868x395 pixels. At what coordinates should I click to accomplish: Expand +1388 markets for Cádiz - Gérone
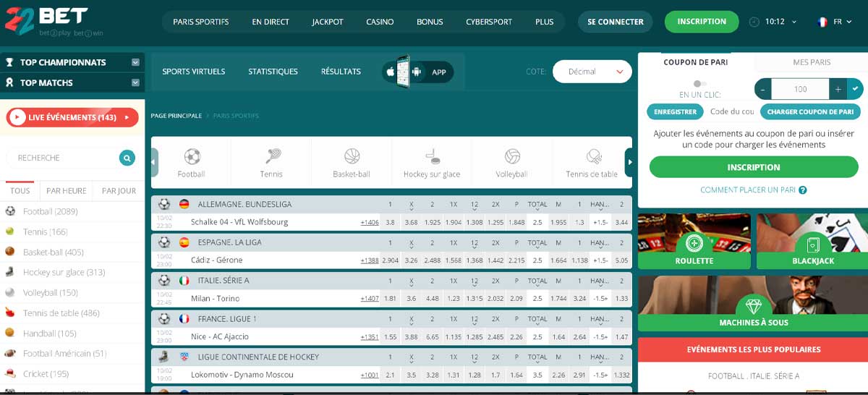pyautogui.click(x=370, y=260)
